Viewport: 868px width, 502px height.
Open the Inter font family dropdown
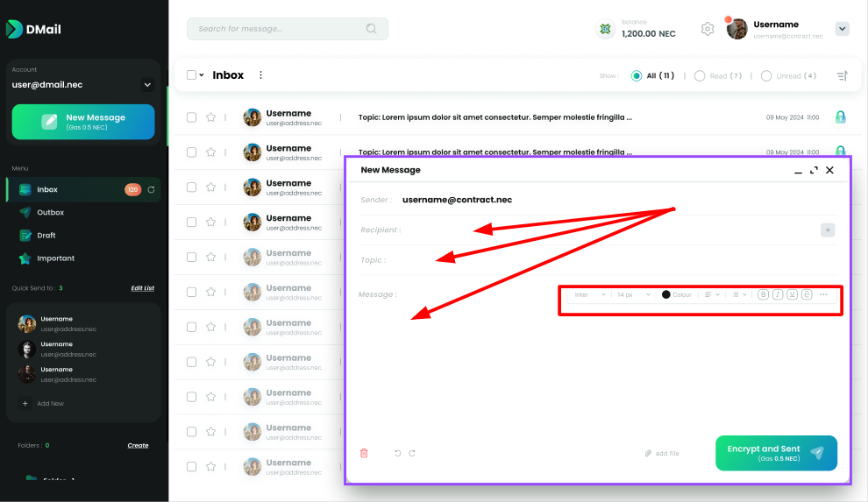590,294
